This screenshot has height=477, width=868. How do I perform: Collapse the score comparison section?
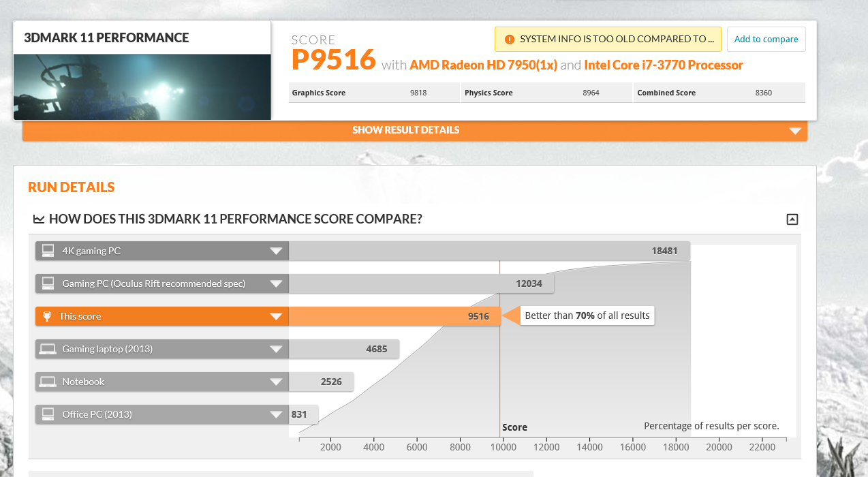[x=792, y=219]
